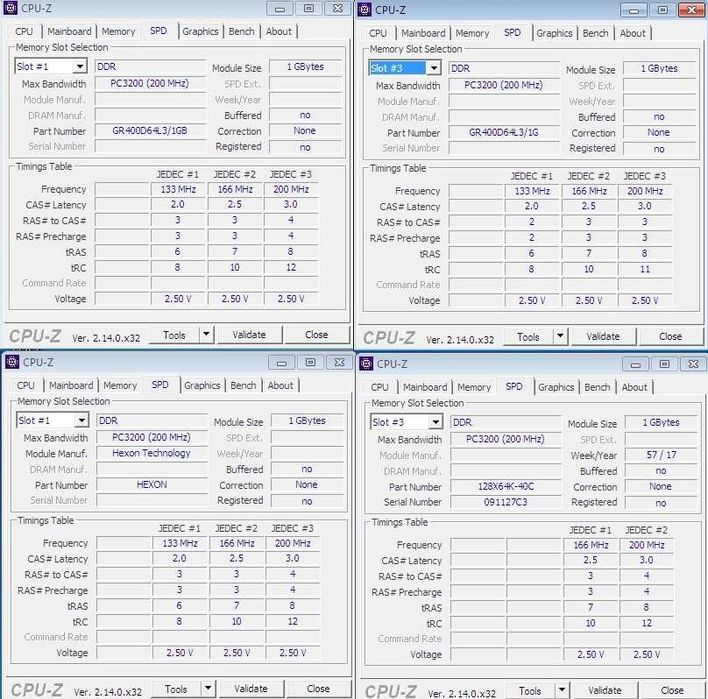Viewport: 708px width, 699px height.
Task: Open About tab in highlighted Slot #3 window
Action: [633, 33]
